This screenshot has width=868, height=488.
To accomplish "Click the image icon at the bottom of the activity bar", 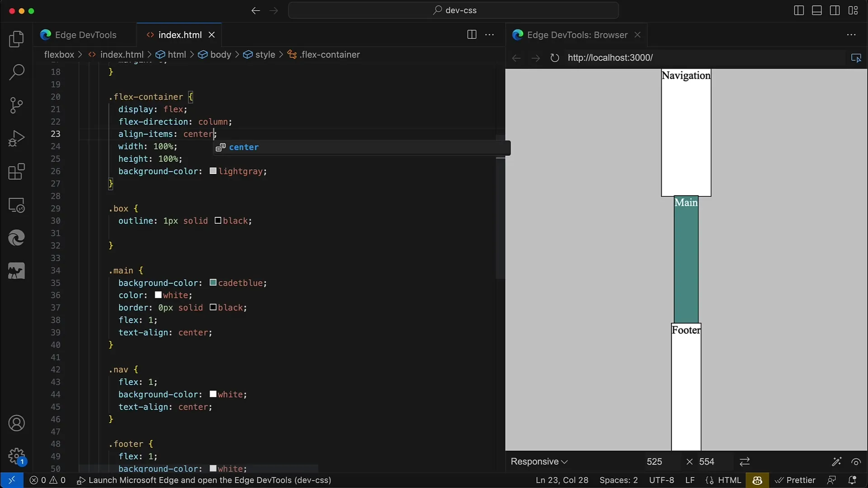I will (x=16, y=271).
